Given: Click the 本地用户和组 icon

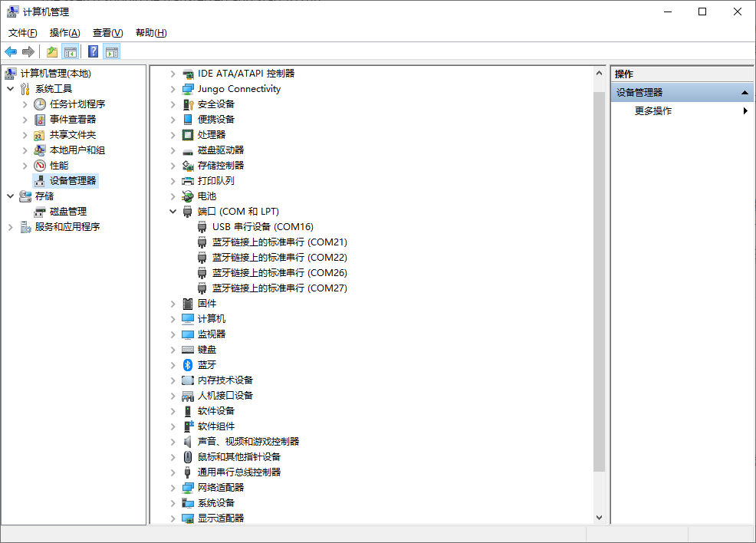Looking at the screenshot, I should 40,150.
